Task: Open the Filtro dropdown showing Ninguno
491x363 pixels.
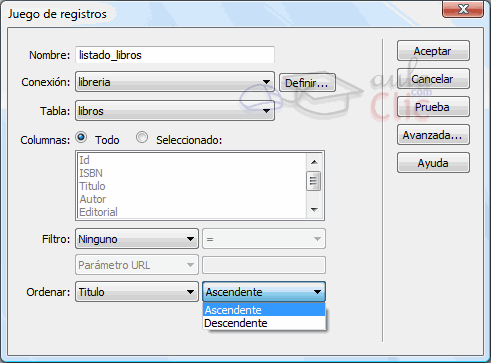Action: click(x=137, y=239)
